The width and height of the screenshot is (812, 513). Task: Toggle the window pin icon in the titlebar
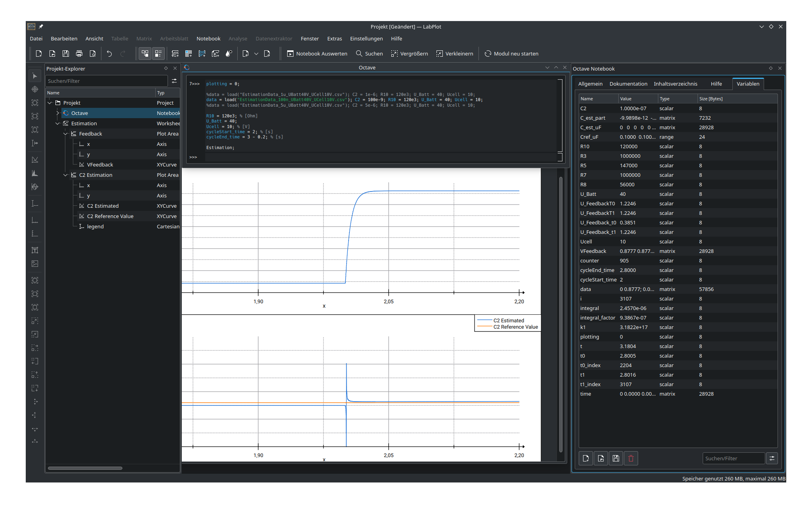click(x=41, y=27)
